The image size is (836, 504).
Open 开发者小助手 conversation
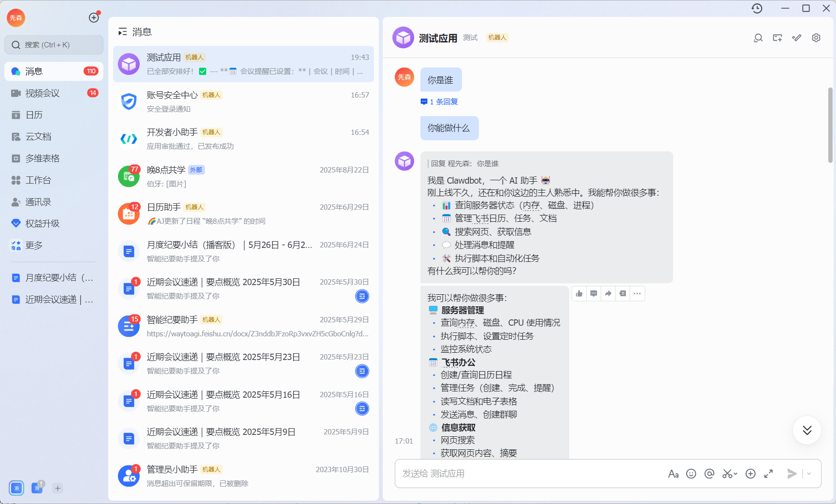click(x=244, y=139)
